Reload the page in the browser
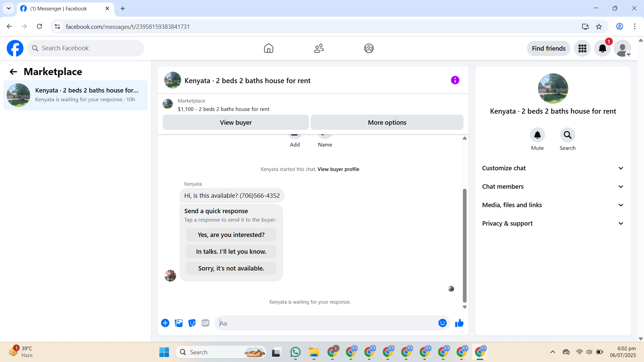 pos(40,26)
